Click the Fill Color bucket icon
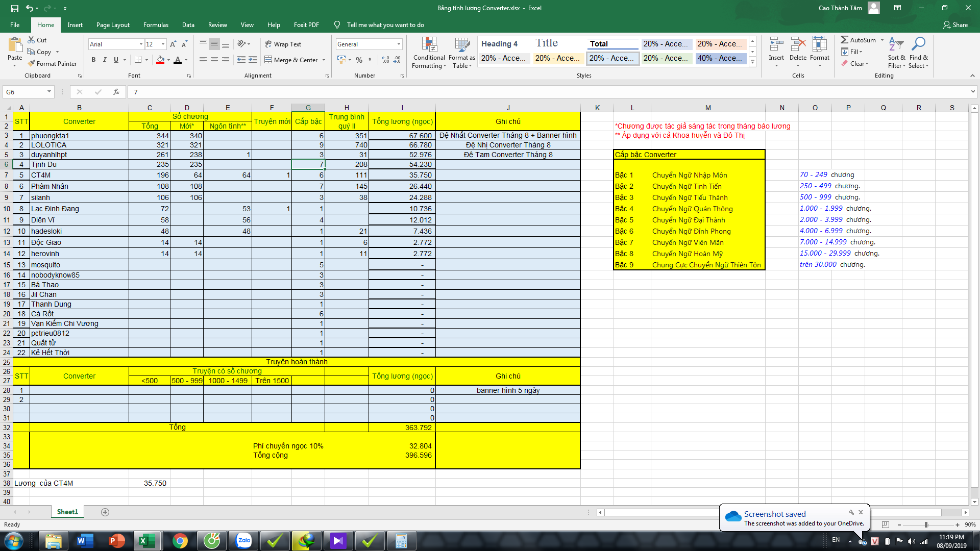Image resolution: width=980 pixels, height=551 pixels. tap(160, 60)
